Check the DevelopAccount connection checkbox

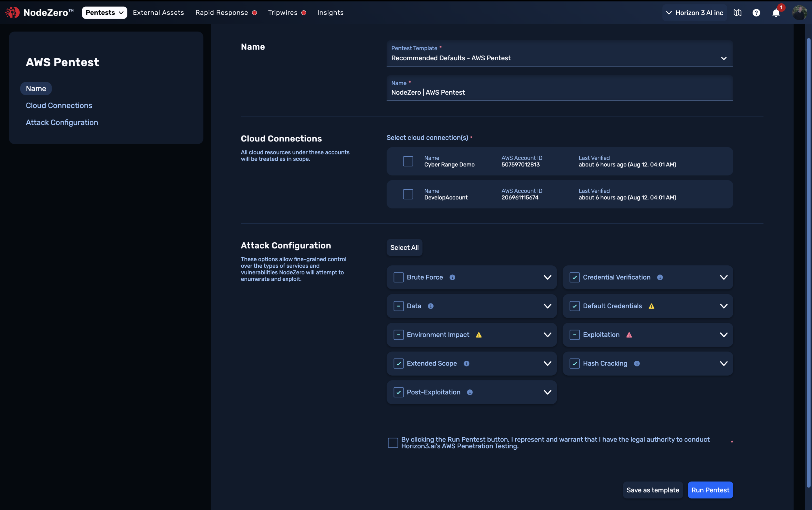(x=408, y=194)
